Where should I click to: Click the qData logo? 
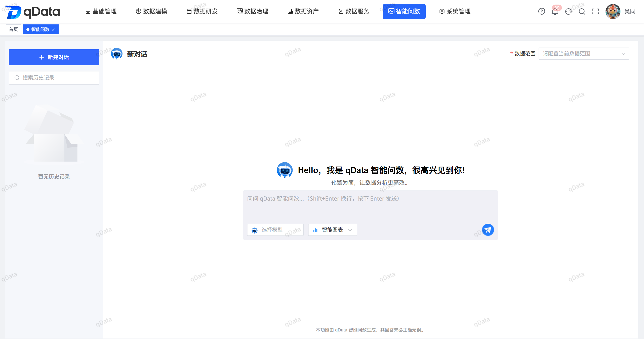click(32, 12)
